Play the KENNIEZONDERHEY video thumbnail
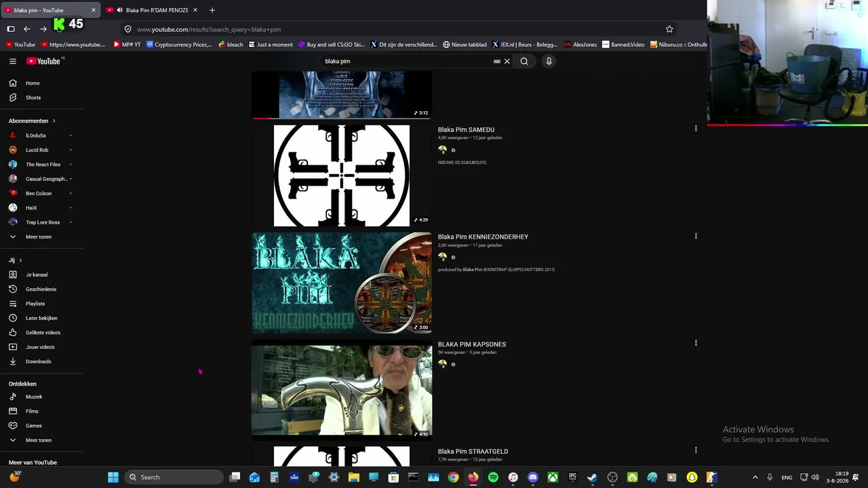Image resolution: width=868 pixels, height=488 pixels. pyautogui.click(x=342, y=283)
